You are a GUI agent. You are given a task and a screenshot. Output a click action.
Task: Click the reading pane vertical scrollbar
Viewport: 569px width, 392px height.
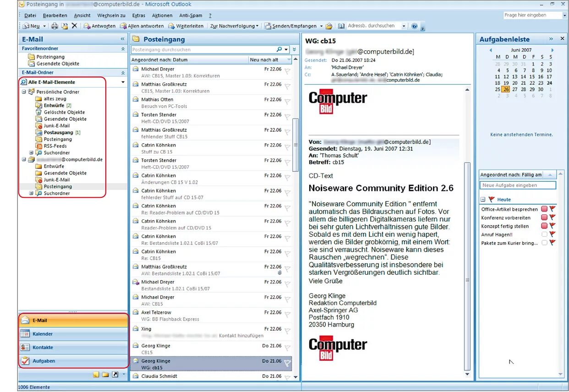[x=467, y=266]
